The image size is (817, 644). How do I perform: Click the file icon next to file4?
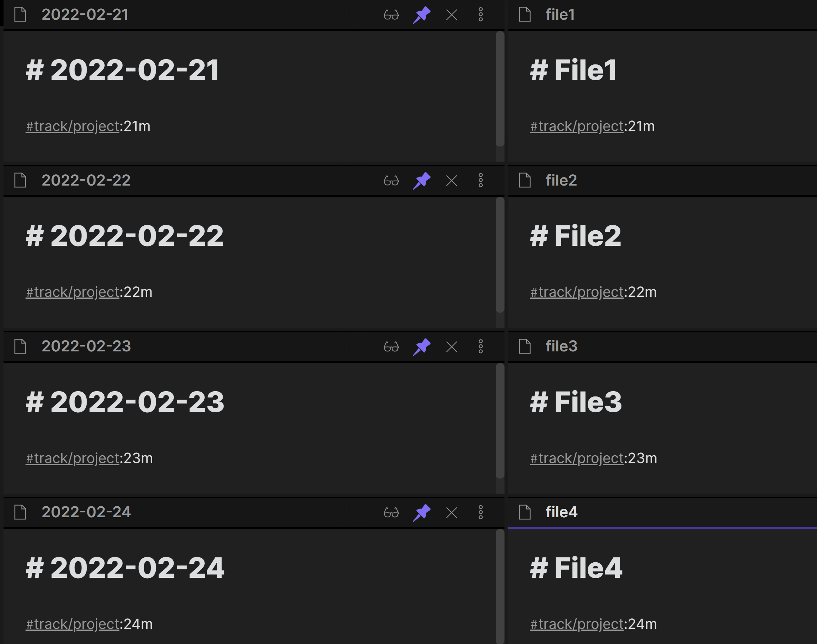click(x=525, y=512)
